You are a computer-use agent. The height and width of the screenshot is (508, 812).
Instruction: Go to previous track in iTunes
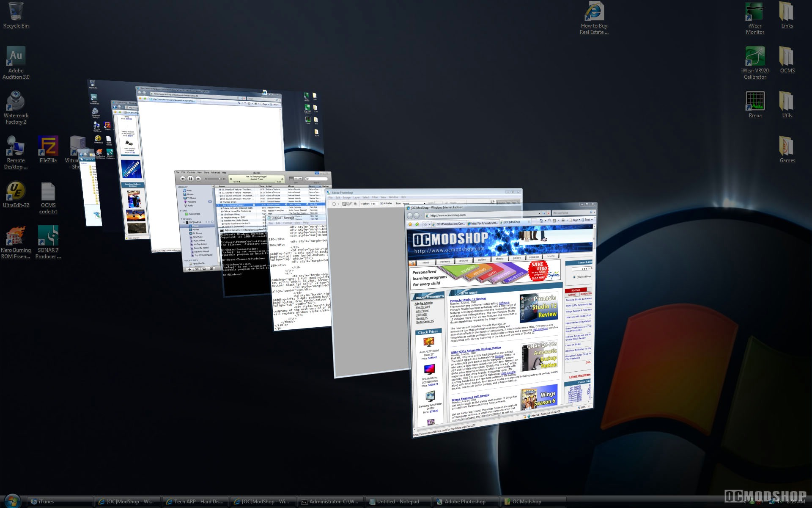[183, 179]
